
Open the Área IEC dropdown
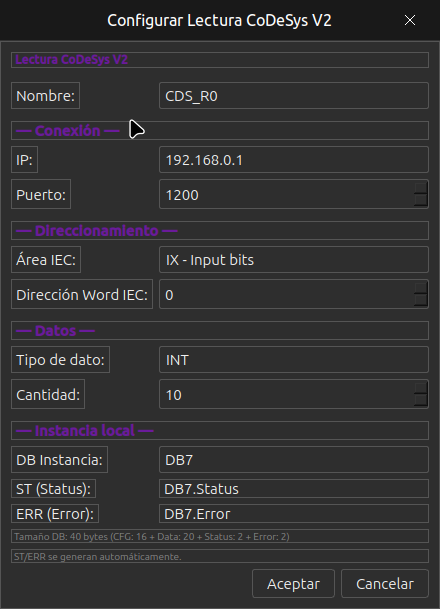[294, 259]
